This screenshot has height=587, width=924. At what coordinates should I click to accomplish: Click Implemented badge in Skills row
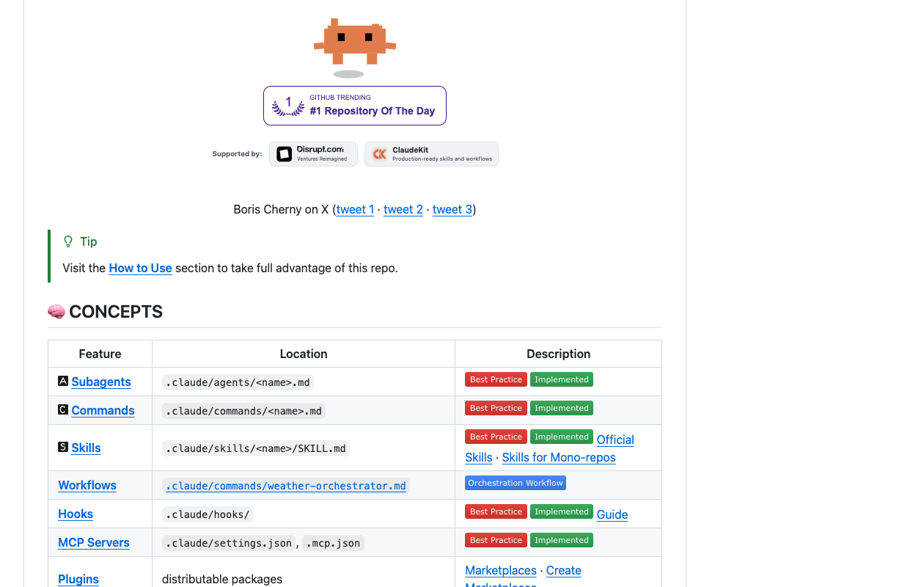[x=562, y=437]
